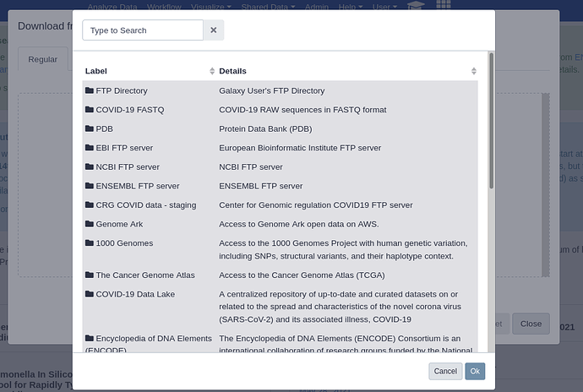Click the EBI FTP server folder icon
The height and width of the screenshot is (392, 583).
pos(89,148)
